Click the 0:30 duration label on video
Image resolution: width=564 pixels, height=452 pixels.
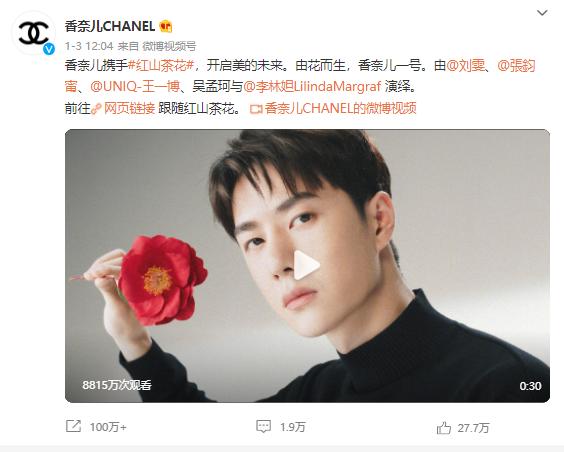coord(530,386)
